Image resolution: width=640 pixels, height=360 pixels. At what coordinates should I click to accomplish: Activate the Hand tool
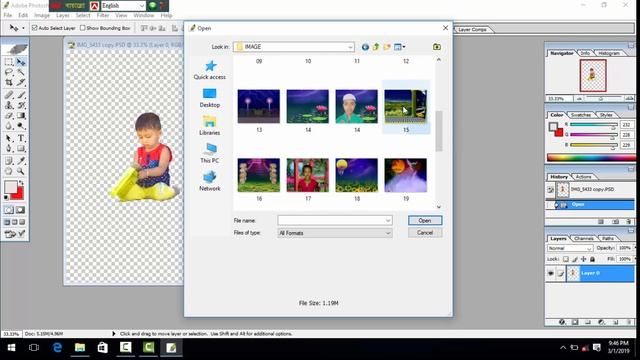coord(9,171)
